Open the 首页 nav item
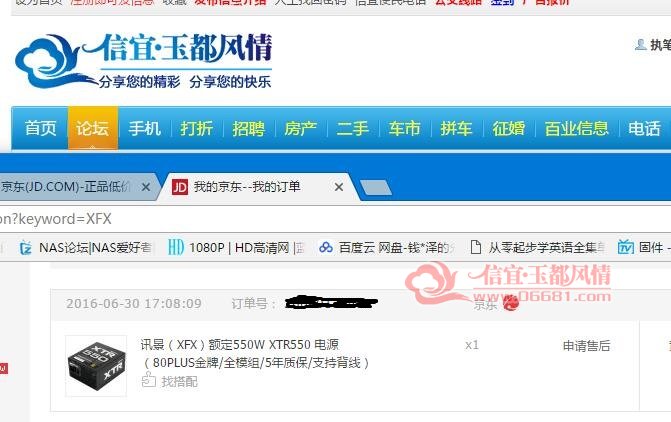This screenshot has height=422, width=671. click(x=40, y=128)
